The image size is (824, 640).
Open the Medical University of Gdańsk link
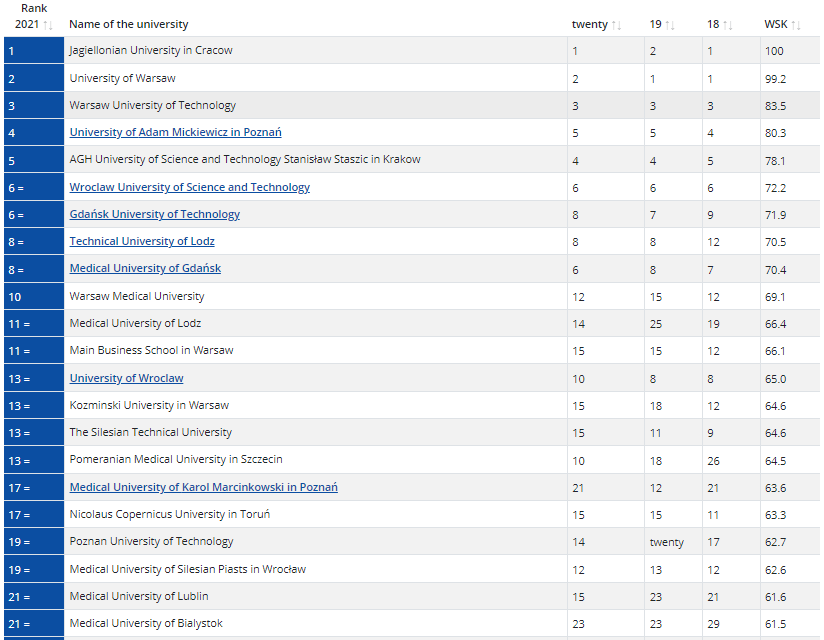click(x=145, y=268)
